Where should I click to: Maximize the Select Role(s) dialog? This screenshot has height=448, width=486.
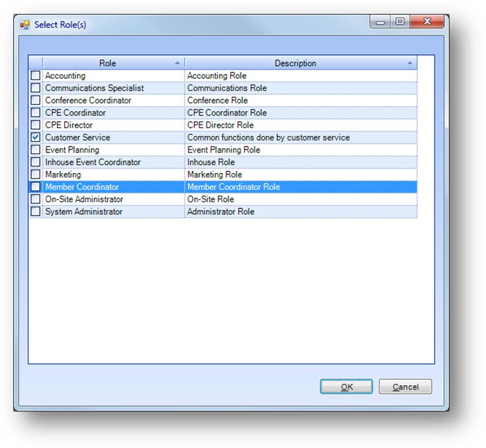(x=400, y=22)
